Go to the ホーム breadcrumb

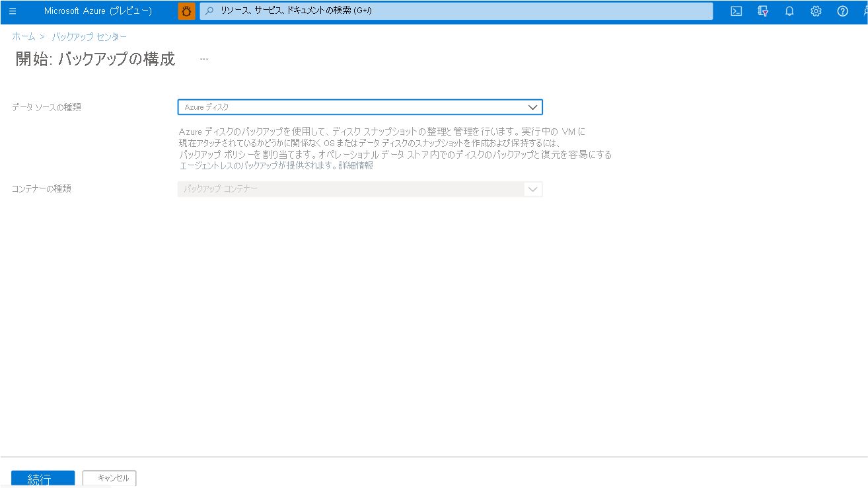click(x=24, y=36)
